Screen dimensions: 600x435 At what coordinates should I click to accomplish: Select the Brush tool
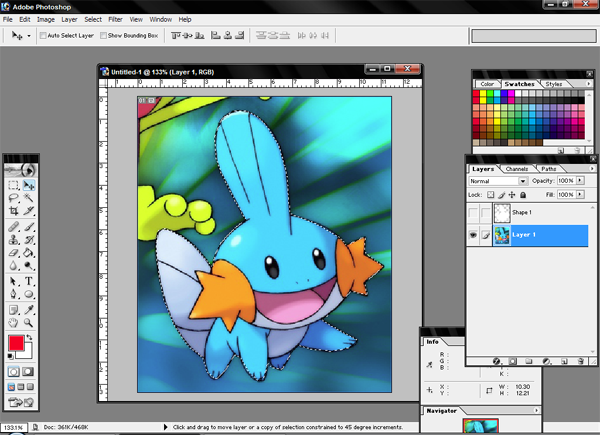[x=29, y=226]
